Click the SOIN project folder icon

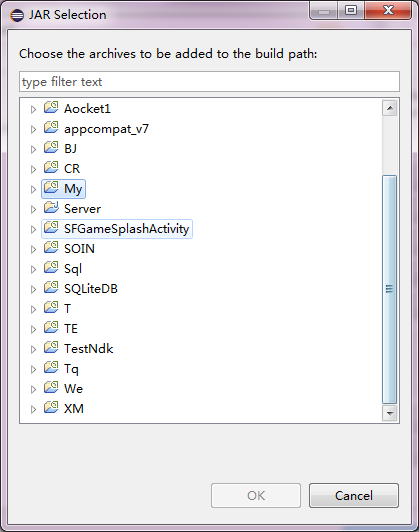pyautogui.click(x=51, y=248)
